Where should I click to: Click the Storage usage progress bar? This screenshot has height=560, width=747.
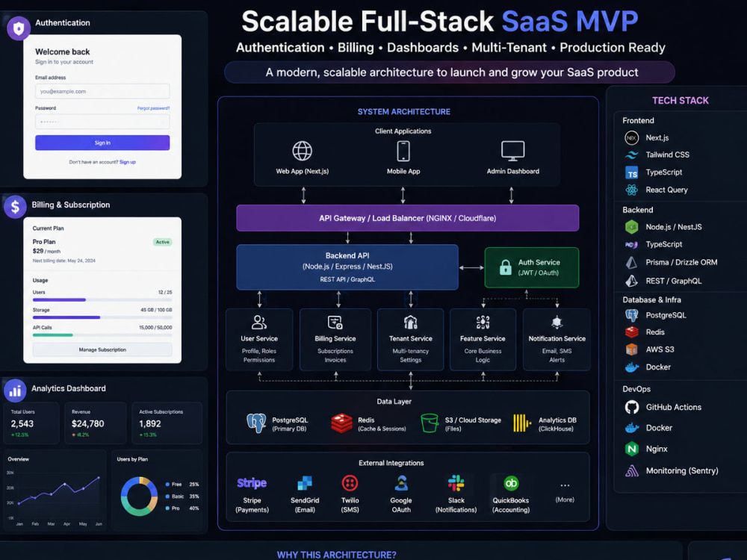tap(102, 317)
